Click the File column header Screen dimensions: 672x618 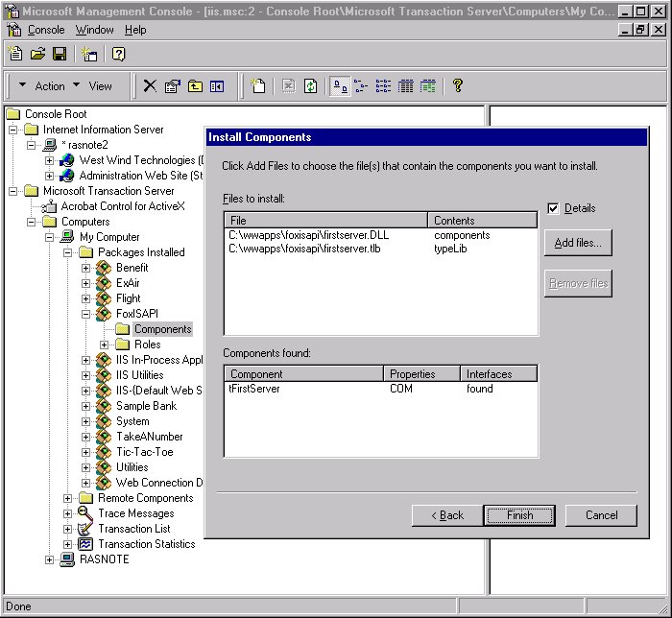(x=325, y=220)
